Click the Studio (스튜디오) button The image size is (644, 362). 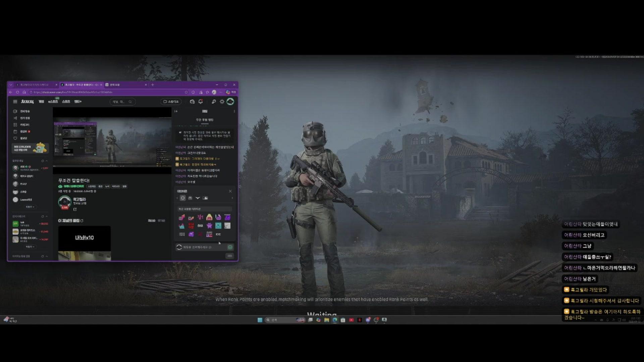[171, 102]
